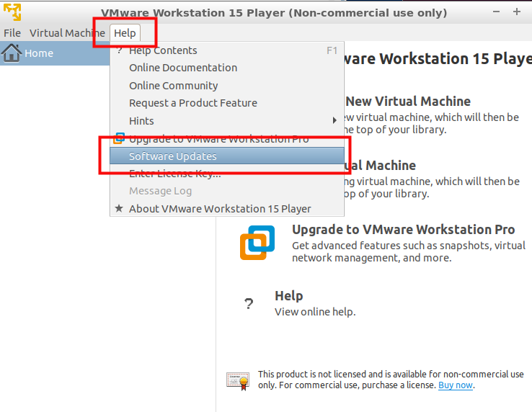Click the star icon next to About VMware
The width and height of the screenshot is (532, 412).
click(x=119, y=208)
